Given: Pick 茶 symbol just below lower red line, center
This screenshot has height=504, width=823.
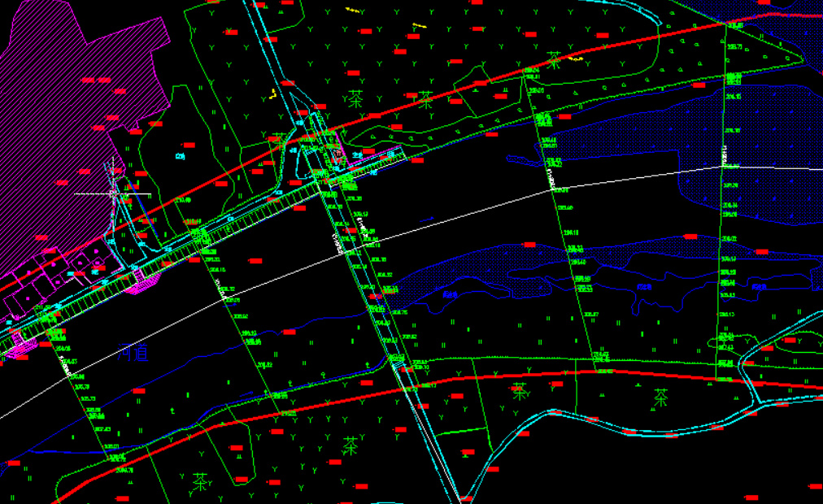Looking at the screenshot, I should tap(520, 392).
